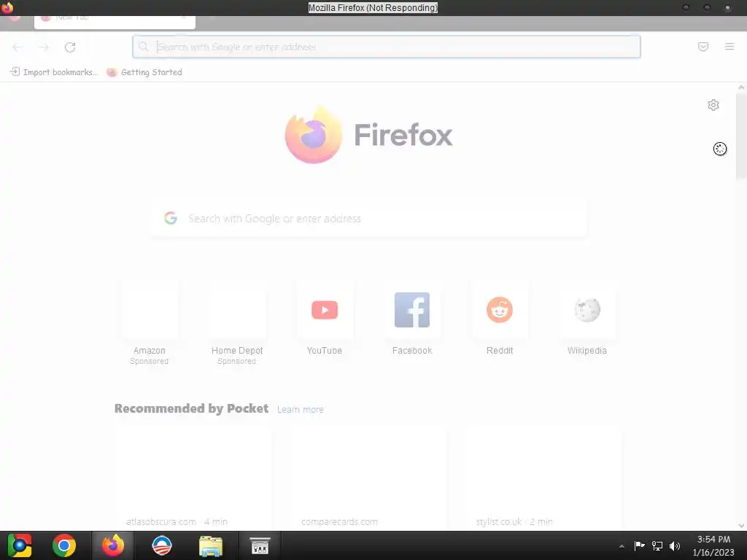Open the file manager folder in taskbar
Image resolution: width=747 pixels, height=560 pixels.
pos(211,545)
